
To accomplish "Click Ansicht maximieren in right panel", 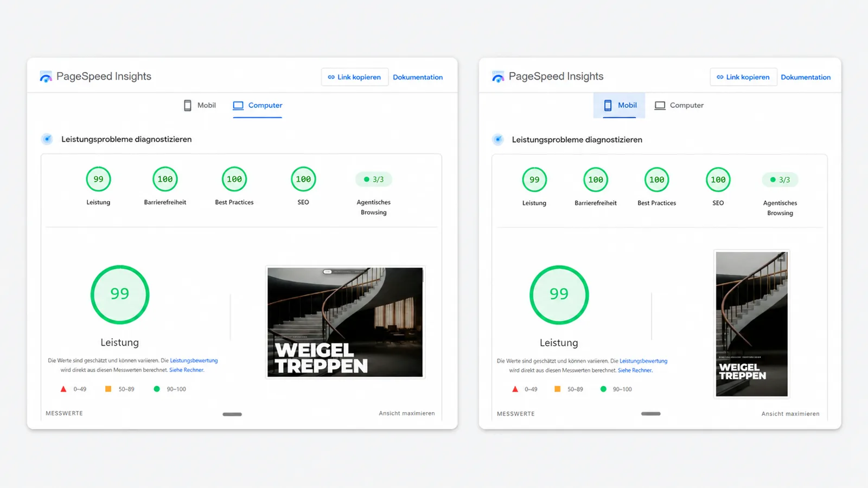I will pyautogui.click(x=790, y=414).
